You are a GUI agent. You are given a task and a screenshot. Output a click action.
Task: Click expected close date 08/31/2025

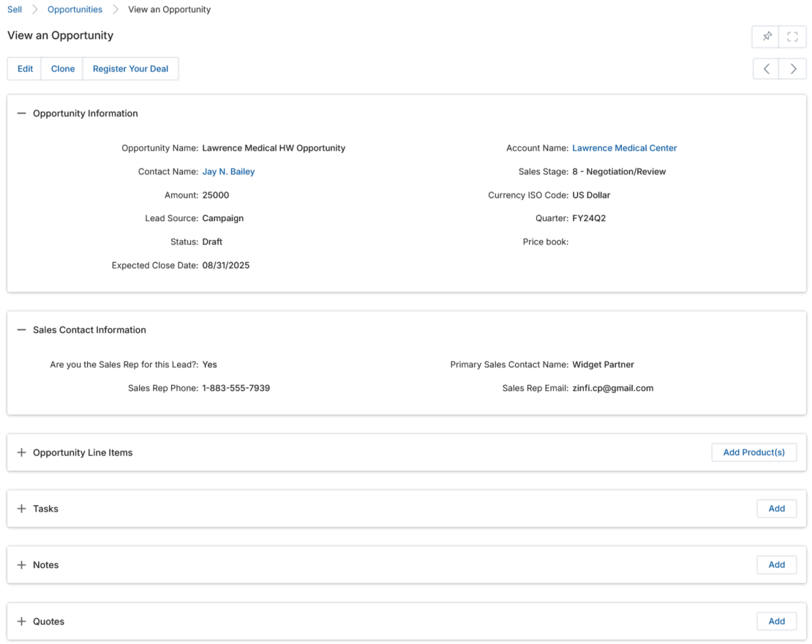tap(226, 265)
